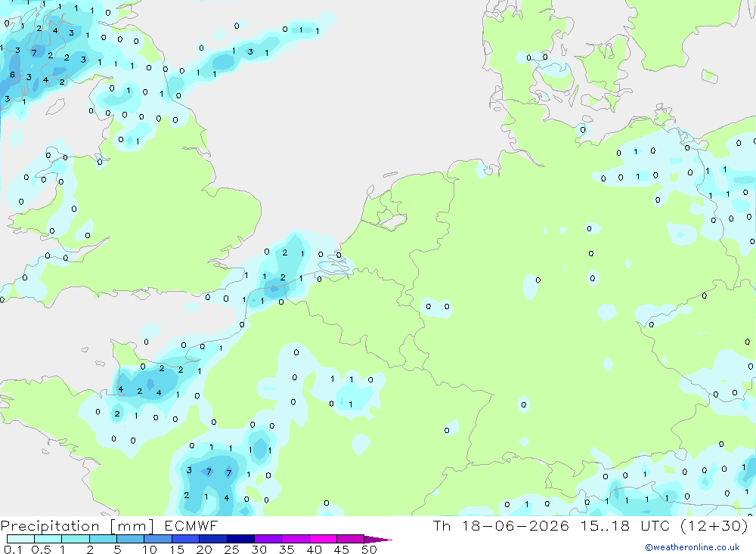This screenshot has width=756, height=554.
Task: Click the '[mm]' unit label
Action: click(x=132, y=526)
